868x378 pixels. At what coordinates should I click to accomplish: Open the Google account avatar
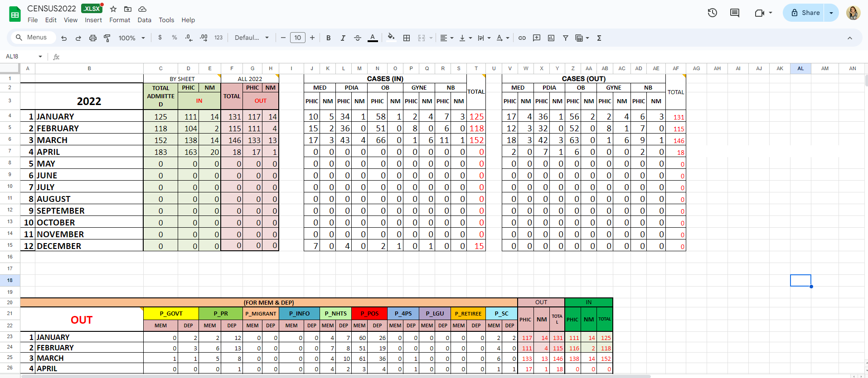pyautogui.click(x=853, y=13)
